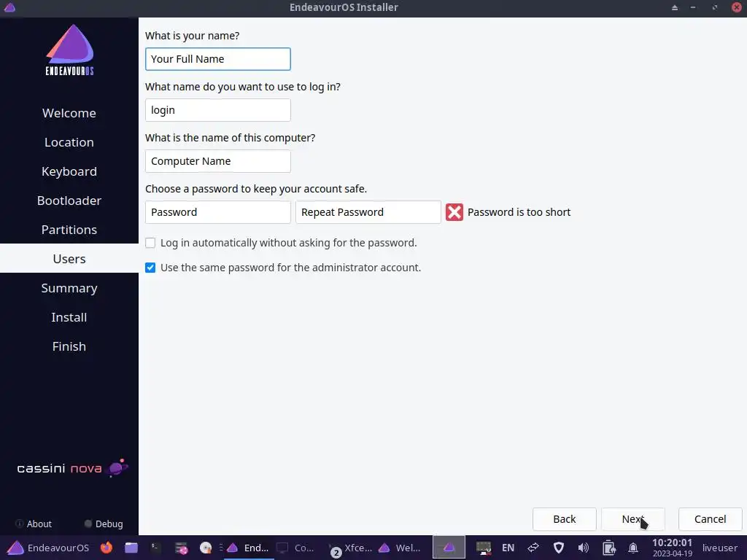Open the file manager taskbar icon
The height and width of the screenshot is (560, 747).
coord(131,548)
